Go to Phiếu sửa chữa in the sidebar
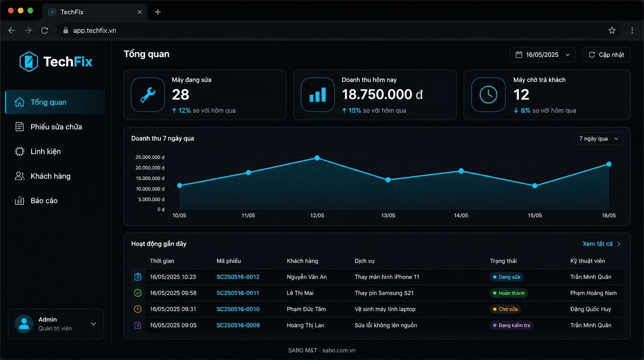 pyautogui.click(x=56, y=127)
